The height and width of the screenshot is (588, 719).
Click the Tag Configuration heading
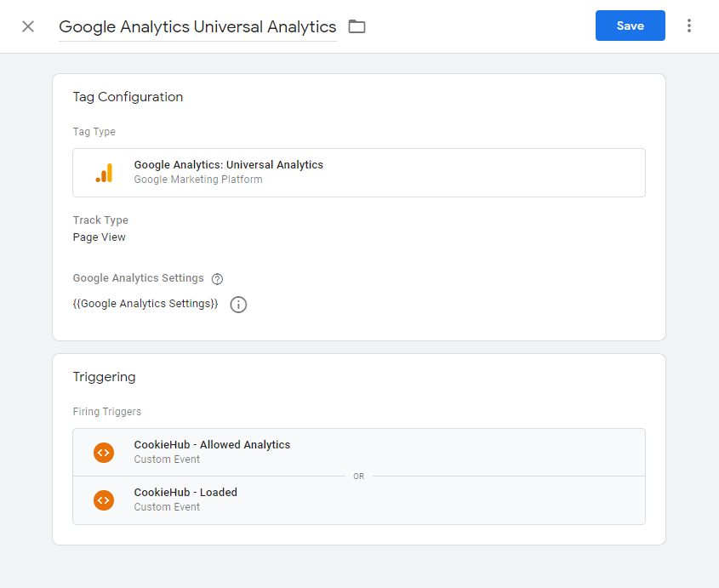[128, 97]
